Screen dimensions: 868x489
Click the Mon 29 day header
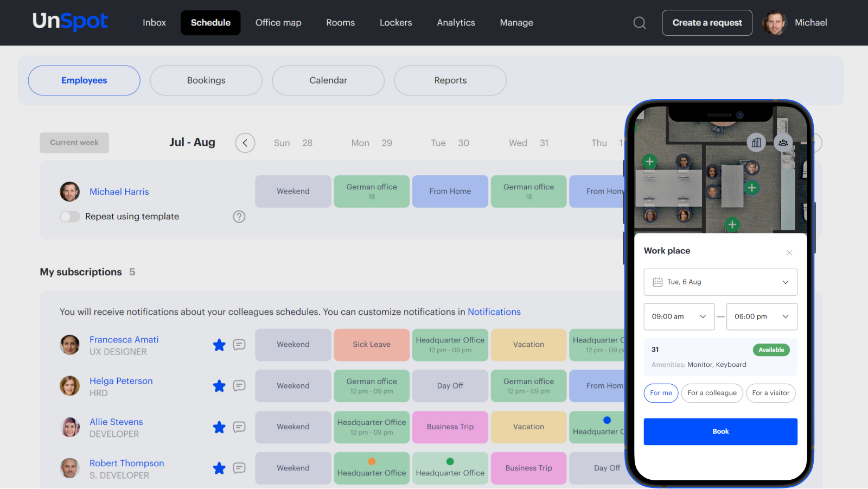pyautogui.click(x=372, y=143)
